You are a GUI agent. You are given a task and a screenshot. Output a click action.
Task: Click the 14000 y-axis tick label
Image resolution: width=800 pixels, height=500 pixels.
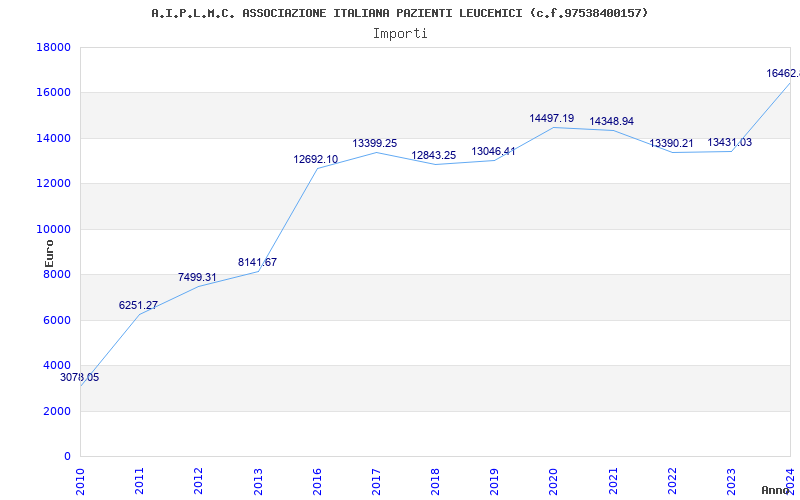(53, 138)
